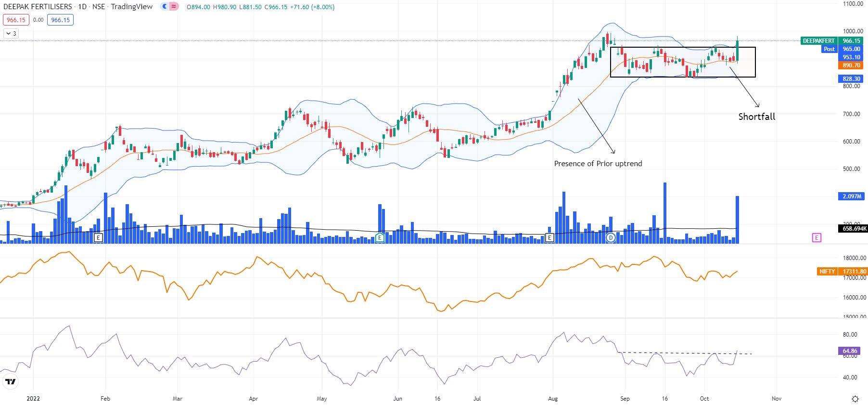Click the blue 966.15 buy button

[x=60, y=20]
